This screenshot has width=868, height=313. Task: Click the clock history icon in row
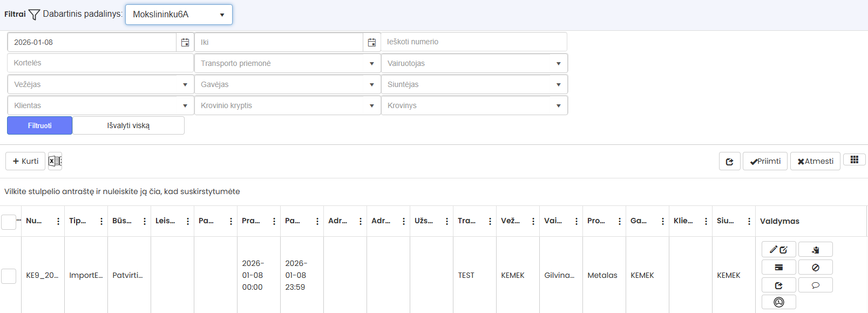778,302
